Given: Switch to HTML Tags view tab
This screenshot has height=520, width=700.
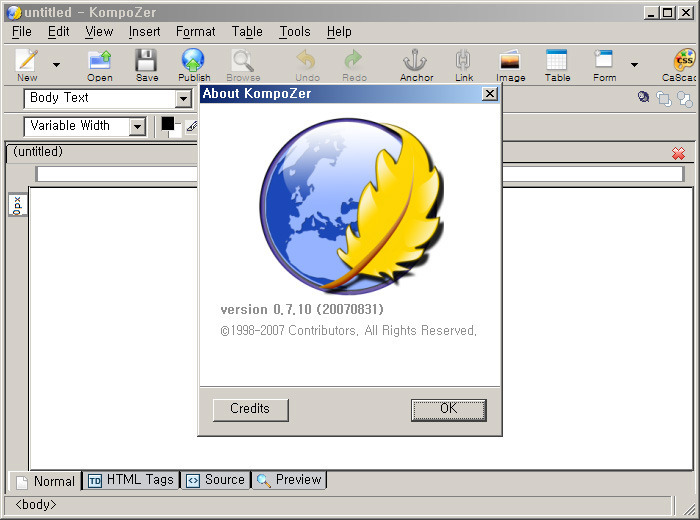Looking at the screenshot, I should pyautogui.click(x=131, y=480).
